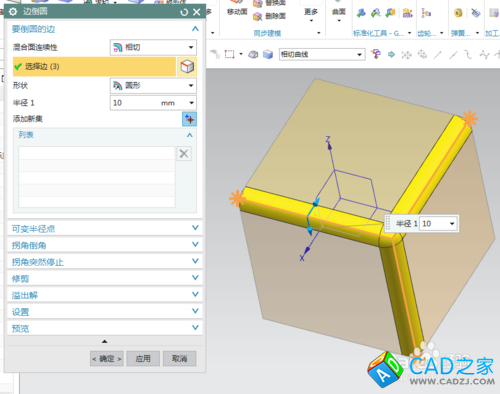Expand the preview section
The height and width of the screenshot is (394, 500).
(105, 328)
